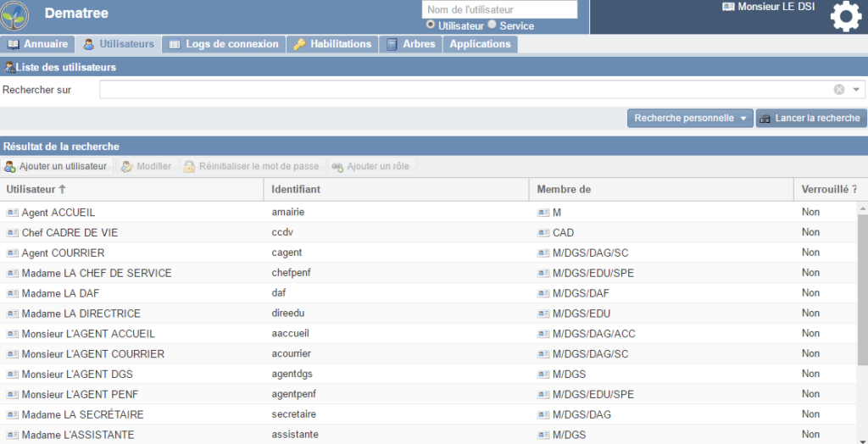The height and width of the screenshot is (444, 868).
Task: Click the user card icon beside Agent ACCUEIL
Action: click(12, 212)
